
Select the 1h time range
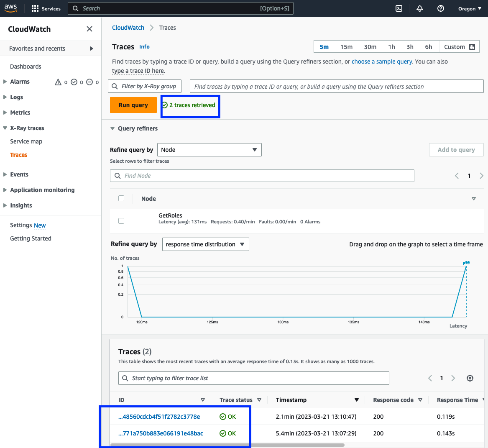(391, 47)
